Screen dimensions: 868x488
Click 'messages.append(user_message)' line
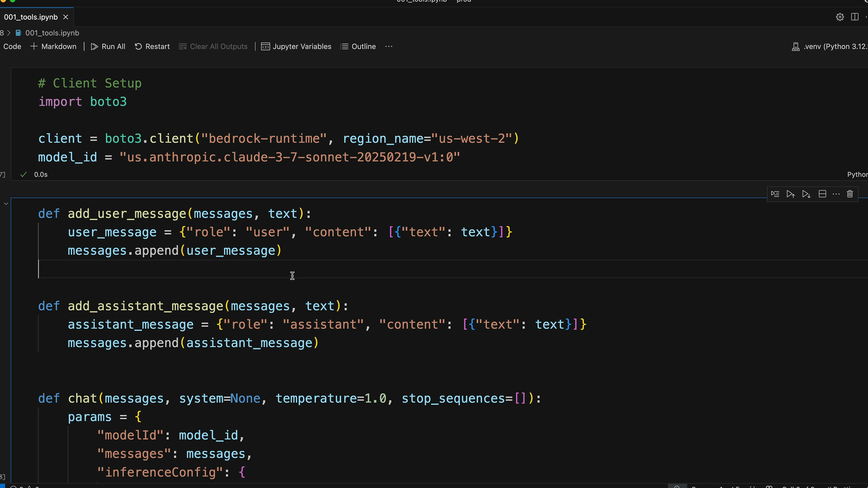tap(175, 251)
